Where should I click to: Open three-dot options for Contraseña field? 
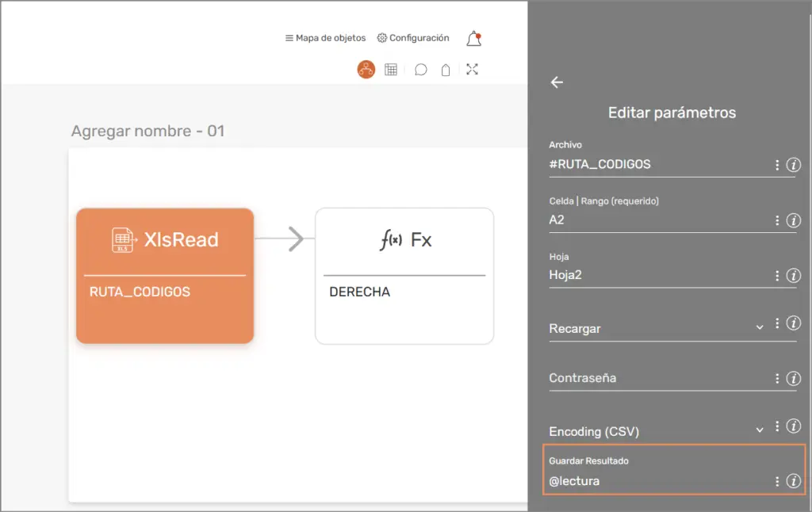click(x=777, y=379)
